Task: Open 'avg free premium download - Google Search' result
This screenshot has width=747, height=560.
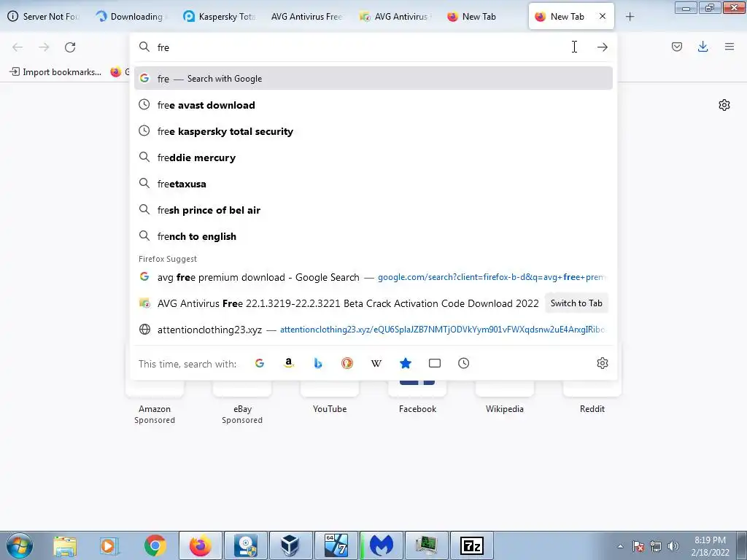Action: point(373,277)
